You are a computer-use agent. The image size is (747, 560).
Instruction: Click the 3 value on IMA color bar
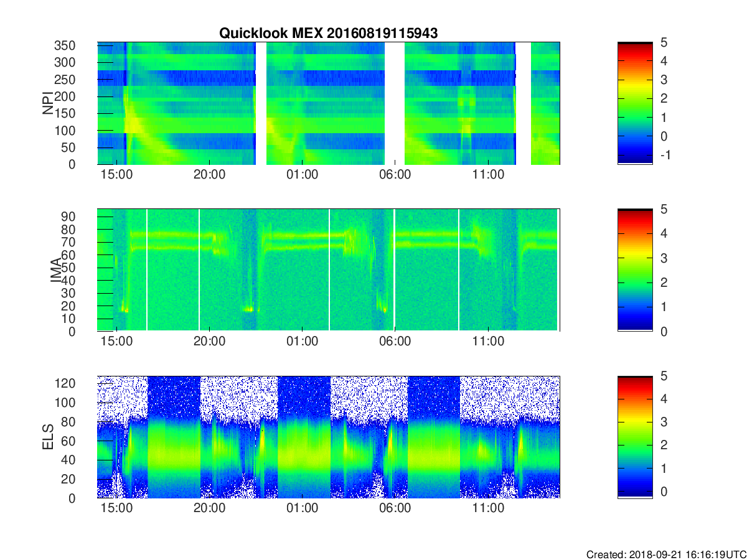(664, 258)
